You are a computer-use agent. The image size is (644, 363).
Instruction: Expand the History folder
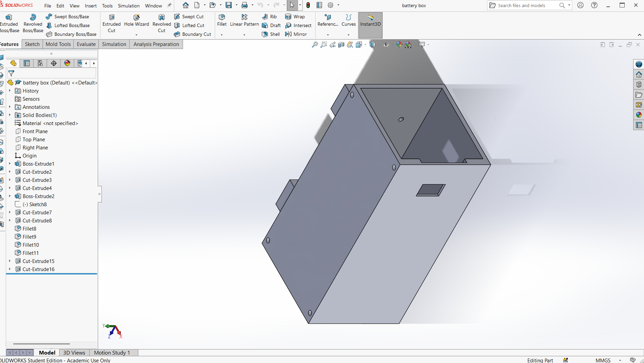(10, 91)
